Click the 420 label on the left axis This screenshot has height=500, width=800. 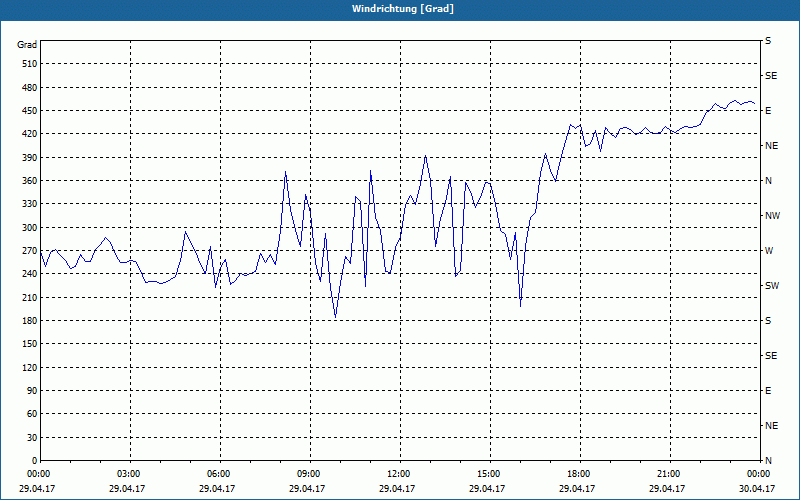(30, 134)
